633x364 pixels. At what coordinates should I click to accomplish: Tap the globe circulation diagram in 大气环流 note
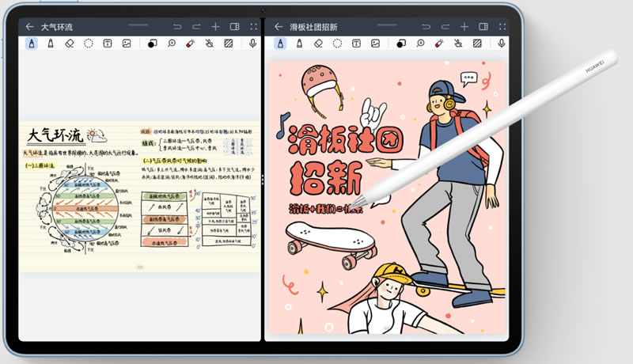(x=85, y=208)
